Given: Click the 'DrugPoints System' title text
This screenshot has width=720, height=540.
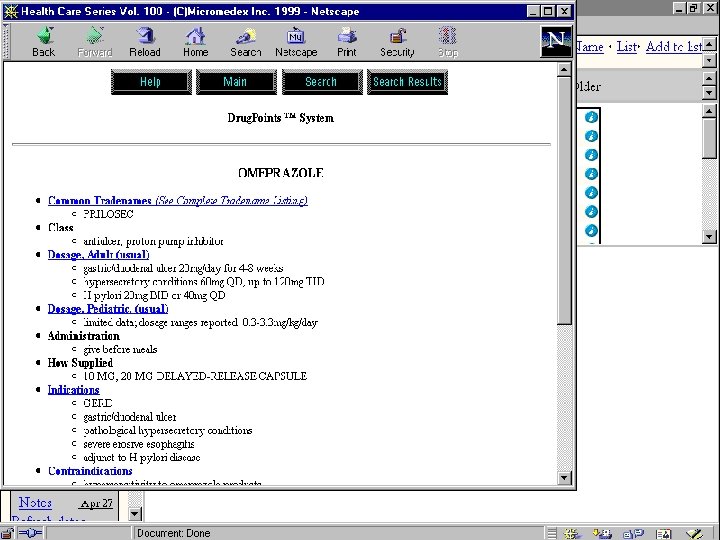Looking at the screenshot, I should [281, 118].
